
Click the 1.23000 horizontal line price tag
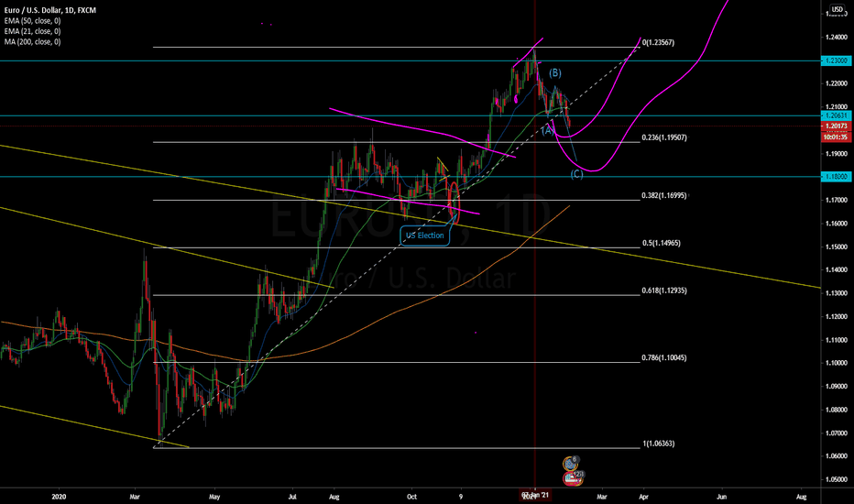click(836, 61)
